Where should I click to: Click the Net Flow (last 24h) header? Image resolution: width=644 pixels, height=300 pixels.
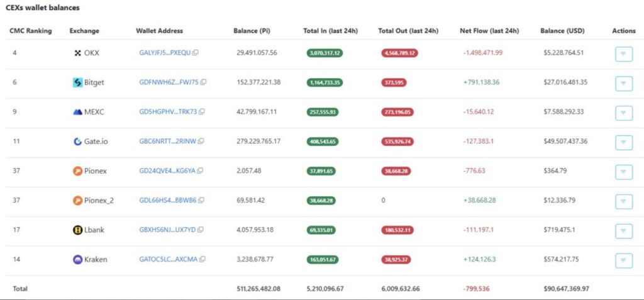click(x=489, y=31)
